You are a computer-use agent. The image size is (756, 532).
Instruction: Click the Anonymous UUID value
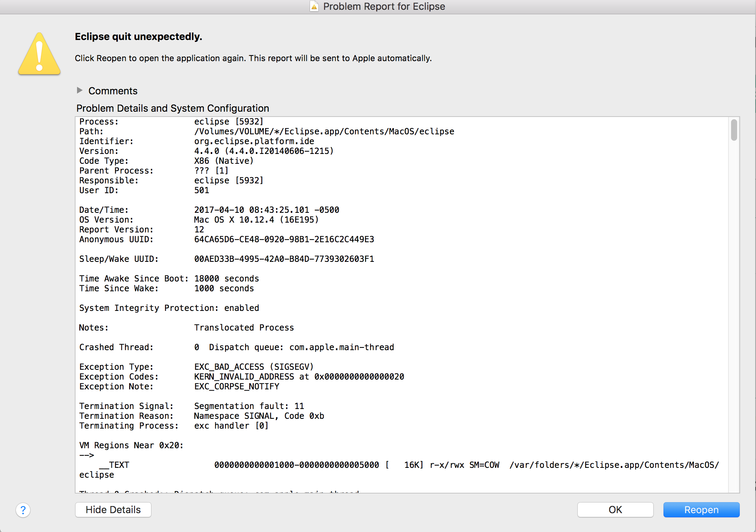pos(284,239)
